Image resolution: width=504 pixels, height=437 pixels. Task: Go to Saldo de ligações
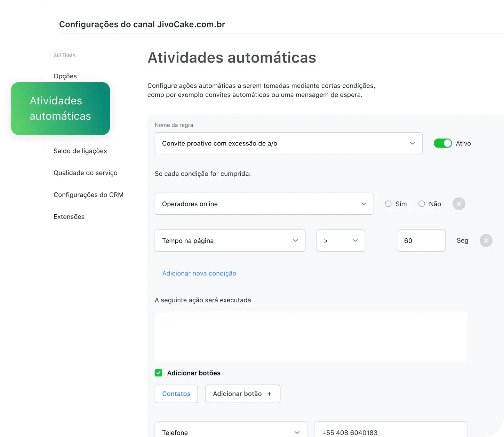pyautogui.click(x=80, y=151)
